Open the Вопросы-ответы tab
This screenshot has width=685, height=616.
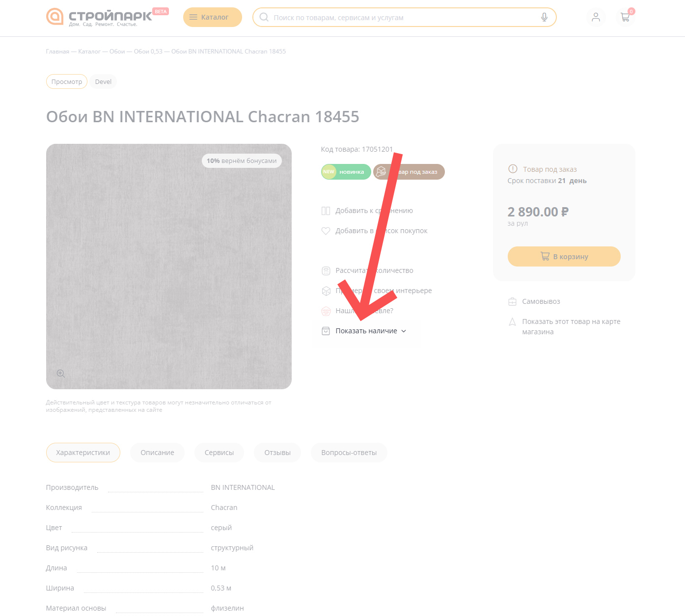pyautogui.click(x=349, y=453)
